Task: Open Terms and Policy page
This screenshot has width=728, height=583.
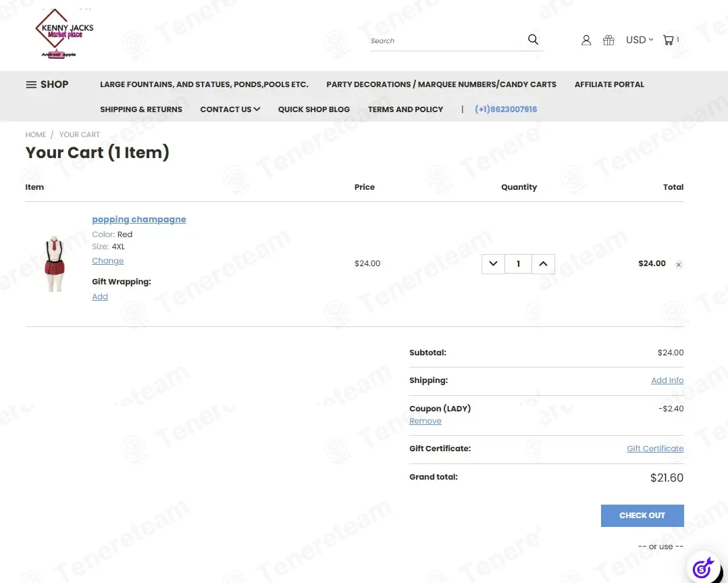Action: pos(405,109)
